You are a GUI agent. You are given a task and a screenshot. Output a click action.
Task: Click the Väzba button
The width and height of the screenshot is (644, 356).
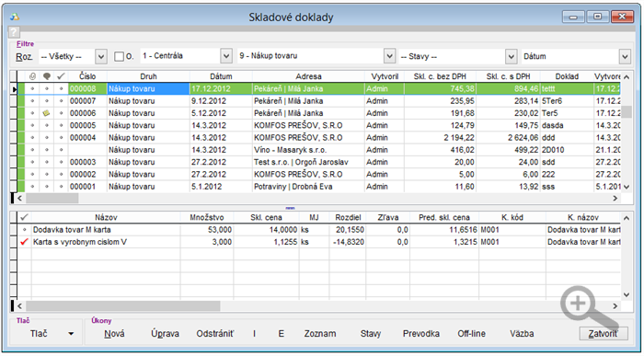tap(522, 334)
